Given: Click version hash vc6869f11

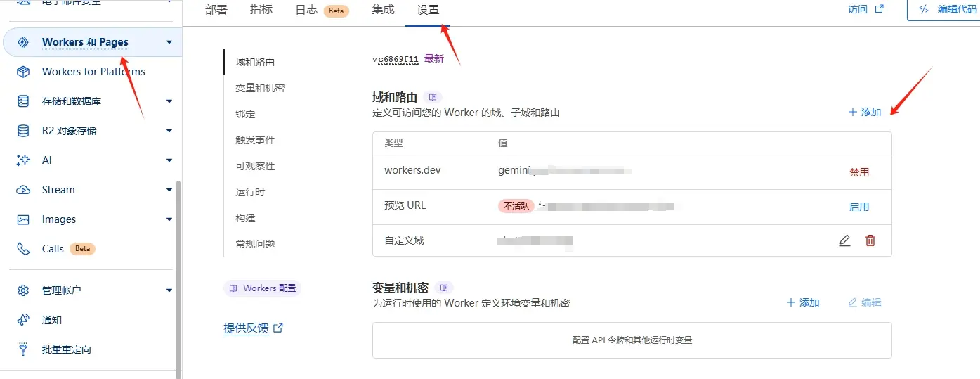Looking at the screenshot, I should [396, 59].
